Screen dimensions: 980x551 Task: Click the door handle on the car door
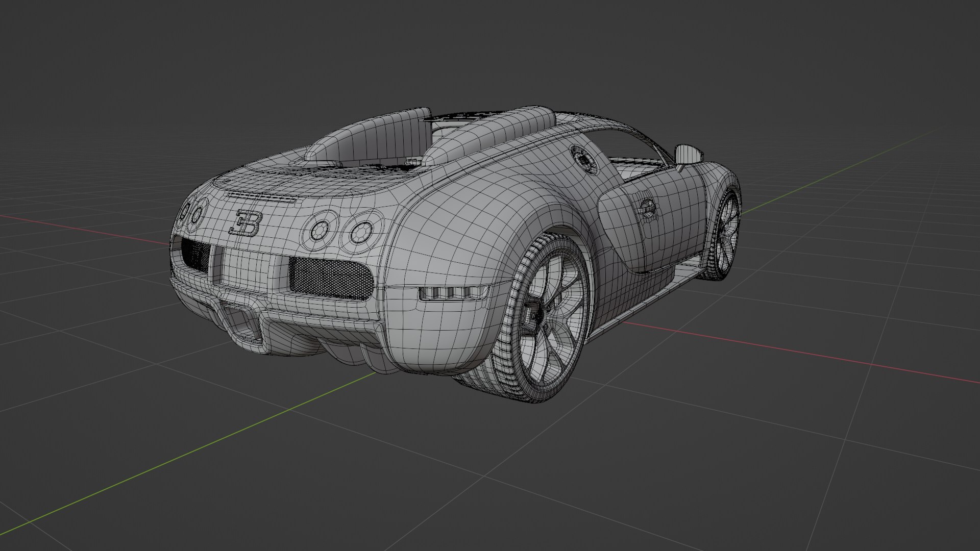tap(647, 208)
